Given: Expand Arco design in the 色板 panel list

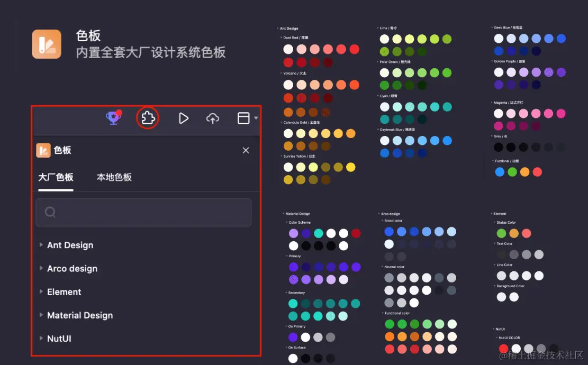Looking at the screenshot, I should coord(41,268).
